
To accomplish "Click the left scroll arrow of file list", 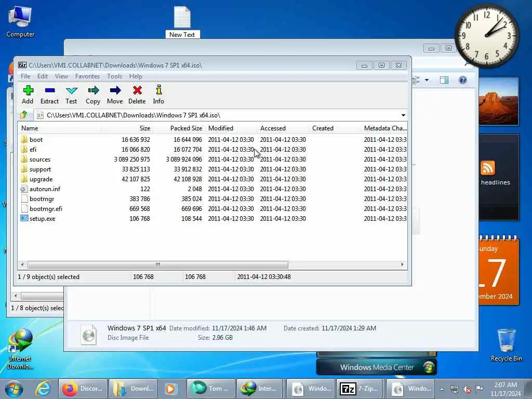I will pyautogui.click(x=22, y=264).
